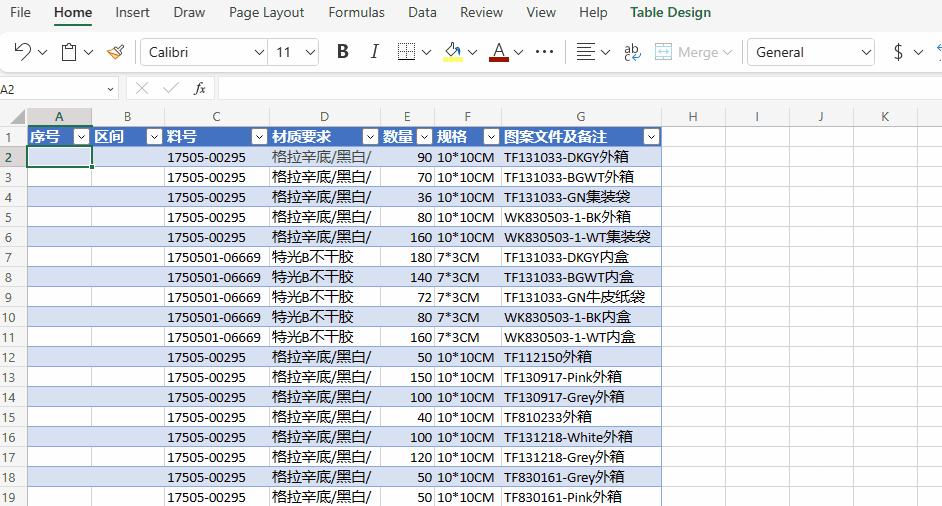942x506 pixels.
Task: Select cell TF810233外箱
Action: pos(581,418)
